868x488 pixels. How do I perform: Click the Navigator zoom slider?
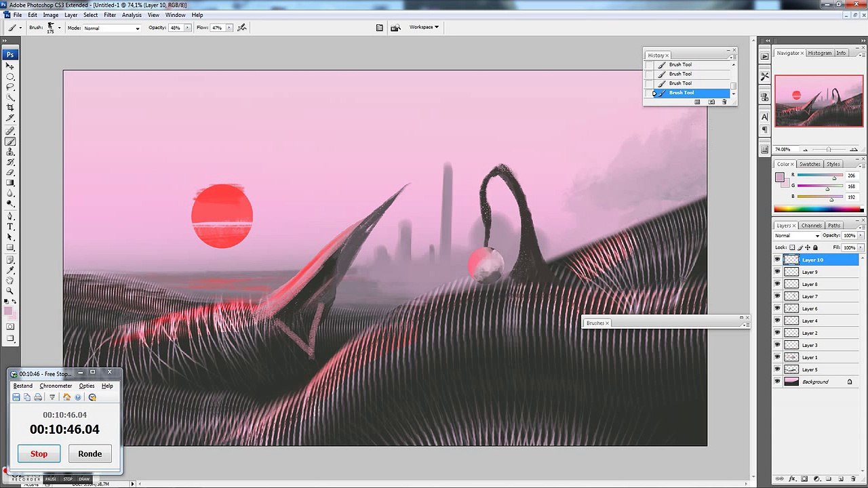pyautogui.click(x=828, y=149)
